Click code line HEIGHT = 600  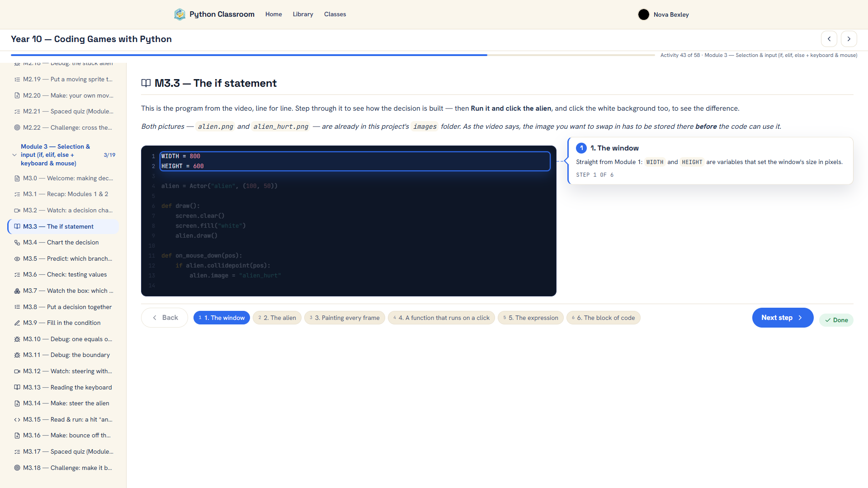[183, 166]
